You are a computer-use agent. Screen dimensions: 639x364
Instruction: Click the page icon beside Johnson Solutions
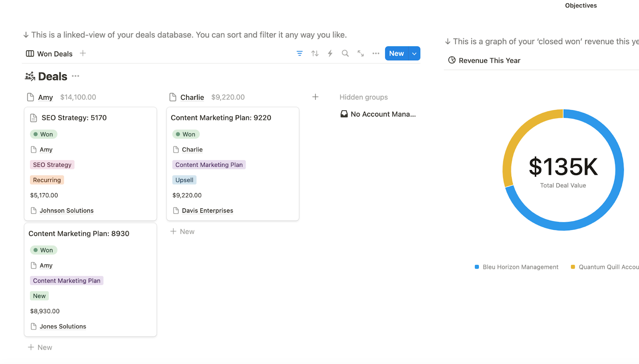[34, 210]
